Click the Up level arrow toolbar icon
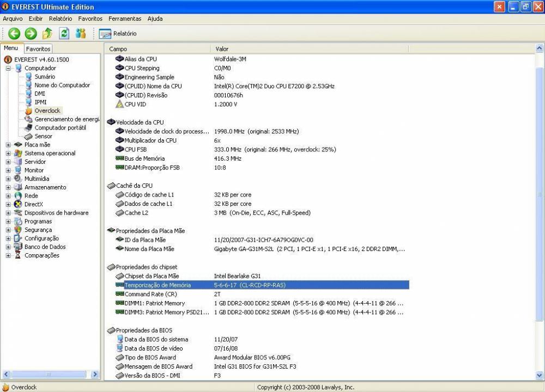 point(47,33)
